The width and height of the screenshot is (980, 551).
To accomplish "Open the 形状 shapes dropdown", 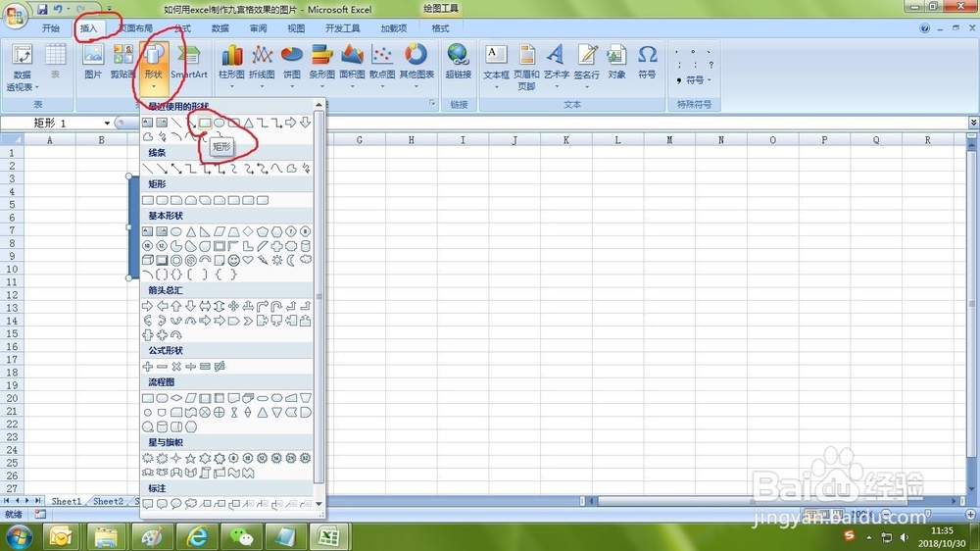I will [153, 68].
